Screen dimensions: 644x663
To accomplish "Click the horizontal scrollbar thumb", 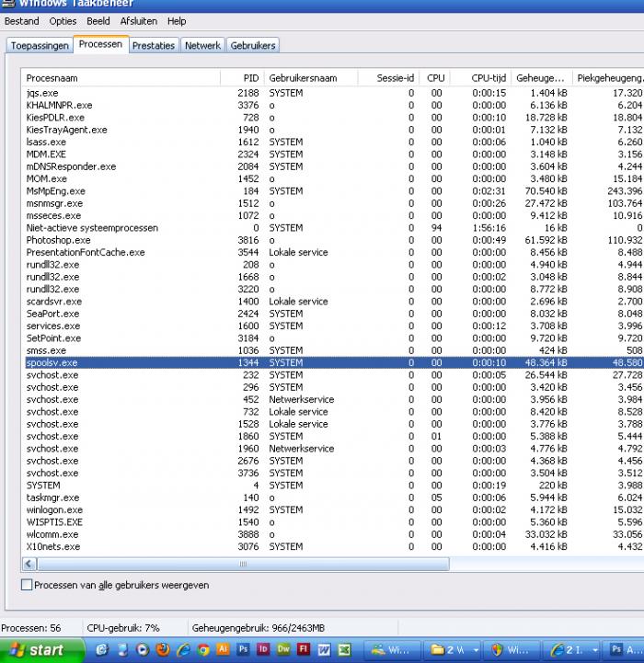I will click(x=243, y=564).
